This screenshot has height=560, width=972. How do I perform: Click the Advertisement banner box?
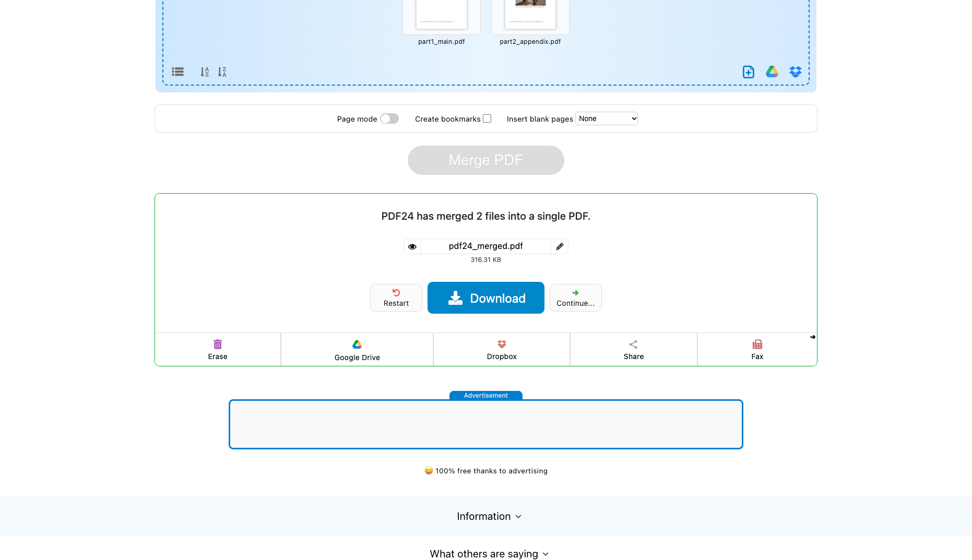(486, 424)
